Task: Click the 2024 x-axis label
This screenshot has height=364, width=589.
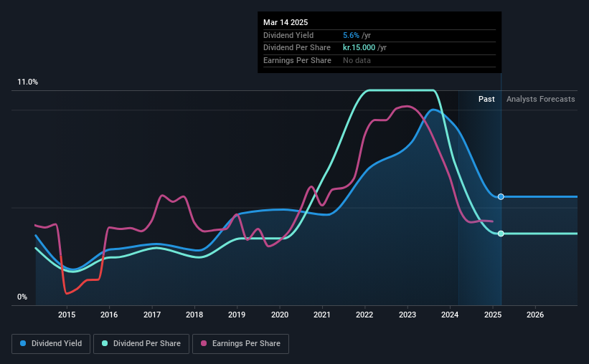Action: click(x=450, y=315)
